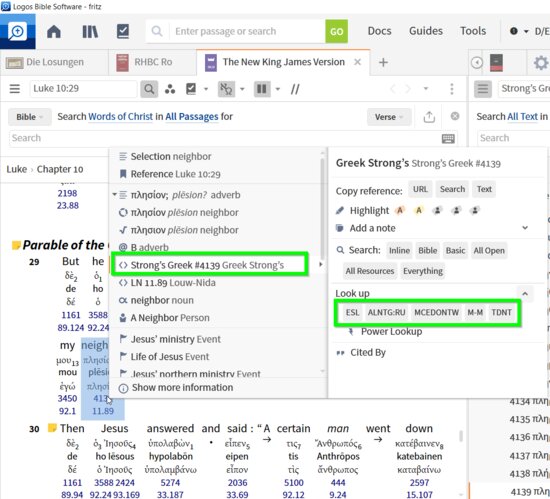Click the note icon beside verse 30
This screenshot has width=550, height=499.
point(52,428)
